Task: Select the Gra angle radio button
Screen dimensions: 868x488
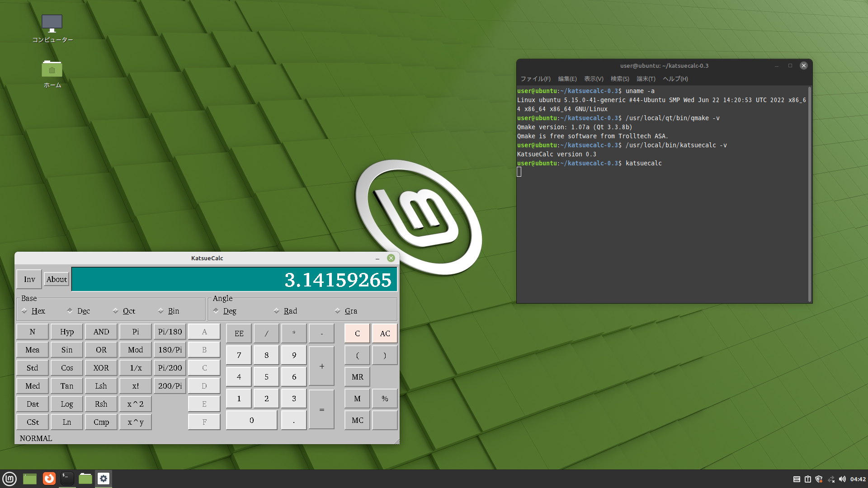Action: click(346, 311)
